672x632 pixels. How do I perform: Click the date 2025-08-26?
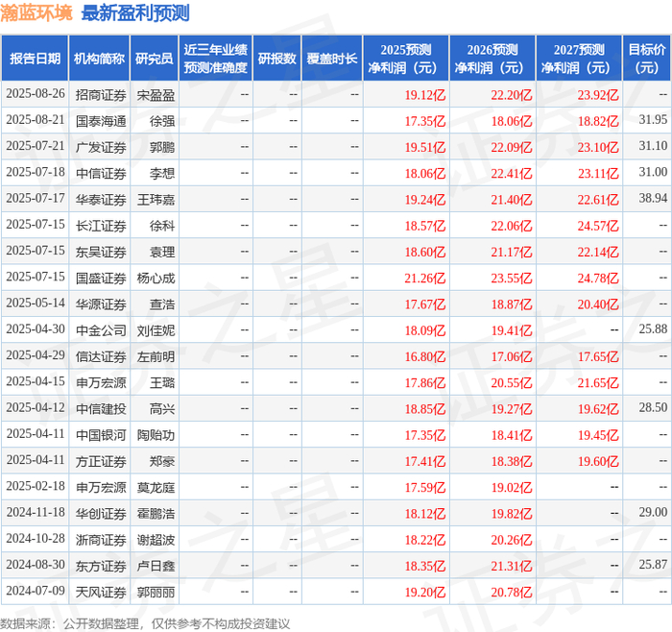click(36, 94)
